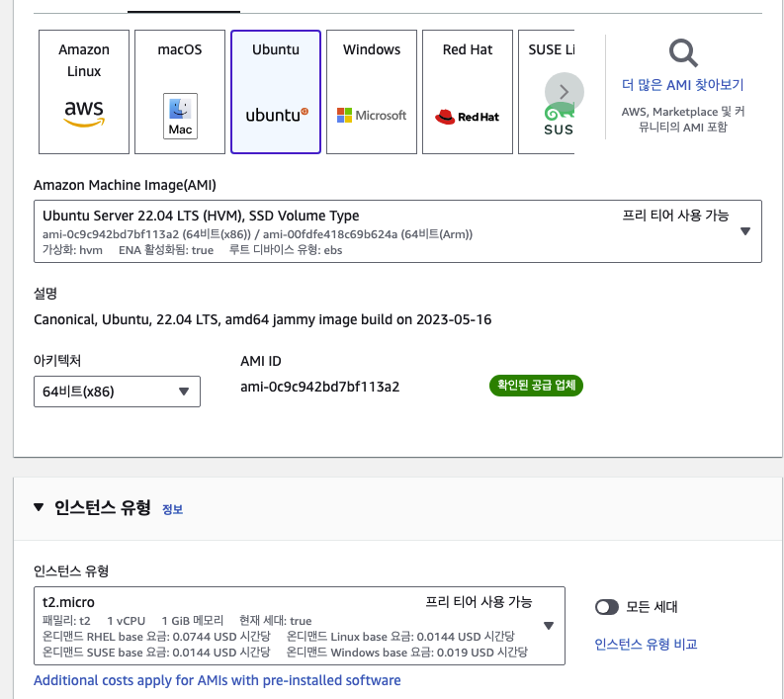Click the next arrow in AMI carousel
This screenshot has height=699, width=784.
click(564, 92)
